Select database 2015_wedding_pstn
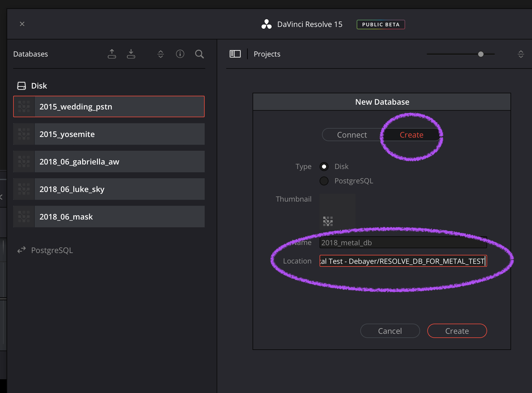532x393 pixels. point(109,106)
